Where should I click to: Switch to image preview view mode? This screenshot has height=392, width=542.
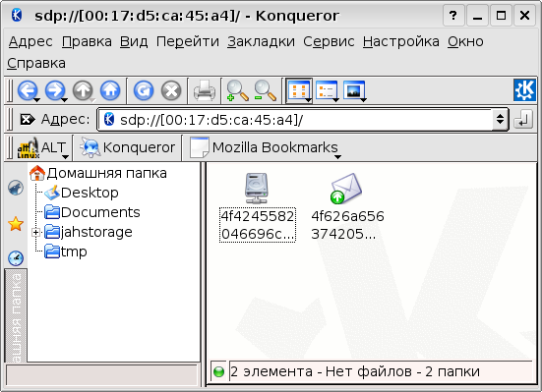(x=354, y=90)
